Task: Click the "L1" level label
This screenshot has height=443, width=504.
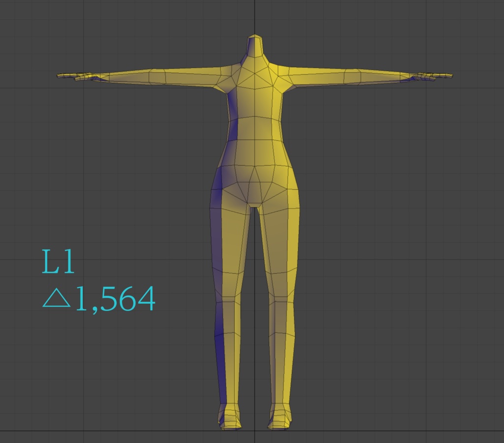Action: pos(58,262)
